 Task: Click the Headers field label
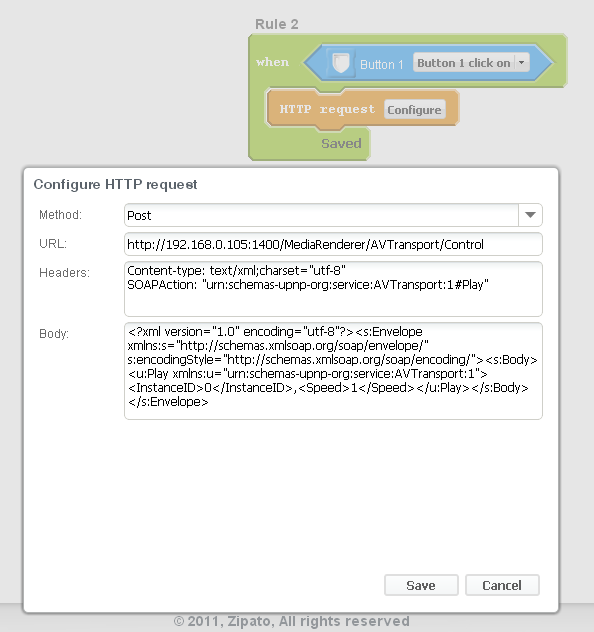64,273
